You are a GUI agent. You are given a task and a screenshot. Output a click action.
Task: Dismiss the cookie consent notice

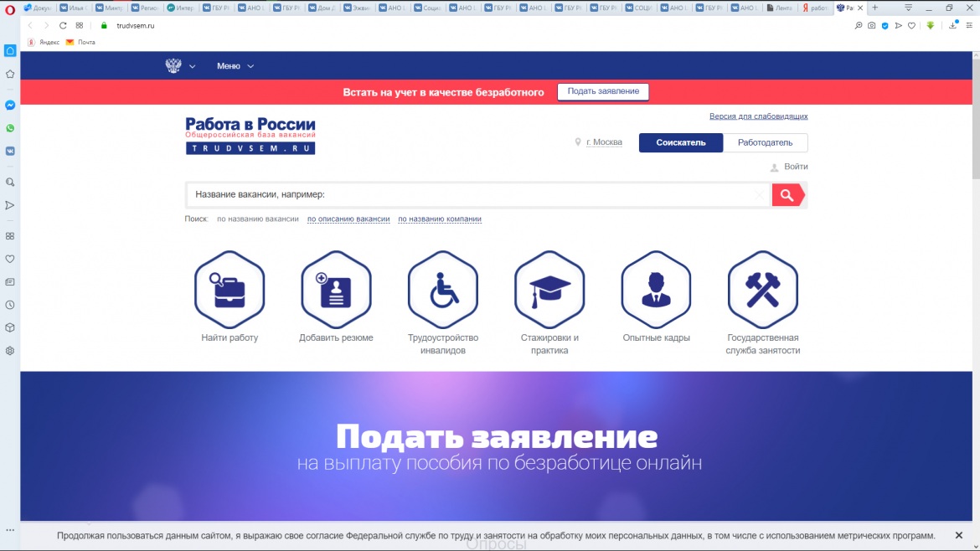coord(959,535)
